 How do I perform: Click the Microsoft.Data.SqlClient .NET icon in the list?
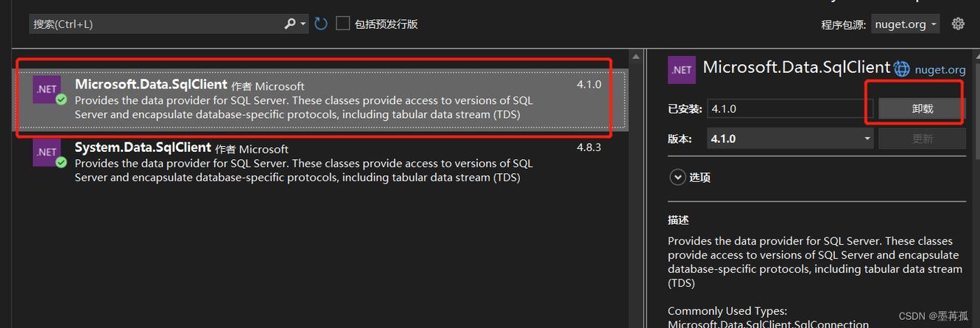tap(46, 89)
